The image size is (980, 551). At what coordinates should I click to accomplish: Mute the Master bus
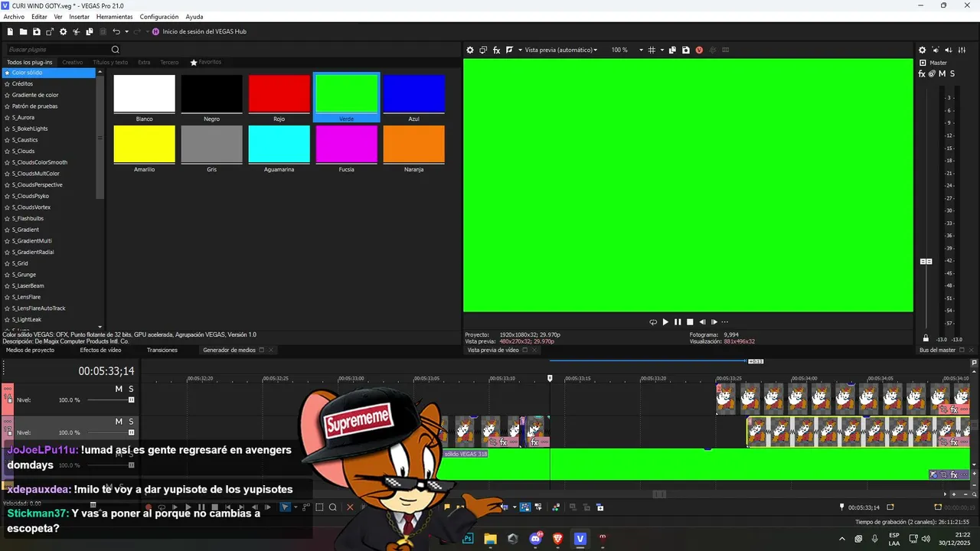pos(942,73)
